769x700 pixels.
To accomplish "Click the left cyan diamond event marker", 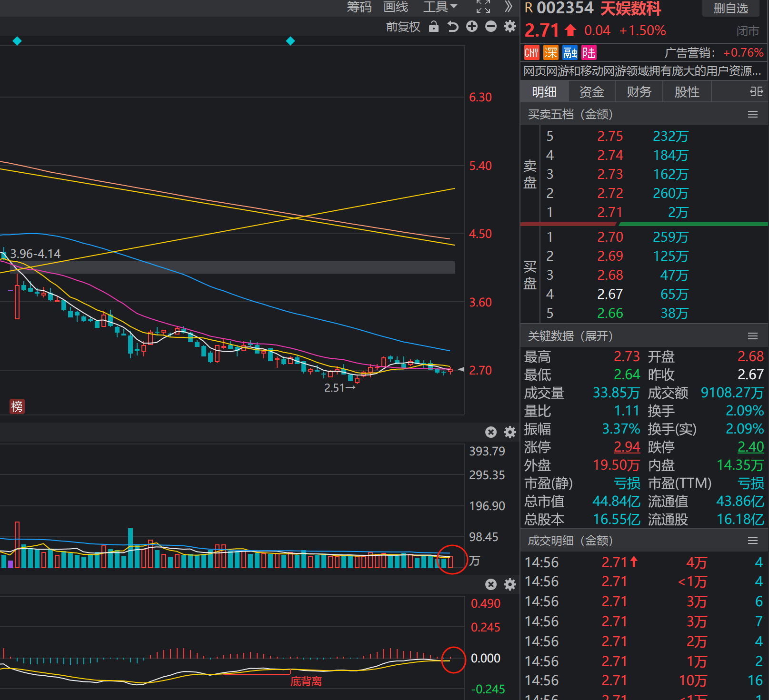I will click(17, 41).
